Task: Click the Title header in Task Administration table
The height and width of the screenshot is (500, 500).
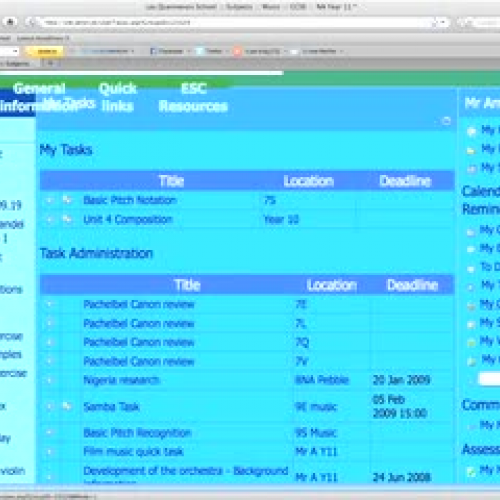Action: [x=188, y=285]
